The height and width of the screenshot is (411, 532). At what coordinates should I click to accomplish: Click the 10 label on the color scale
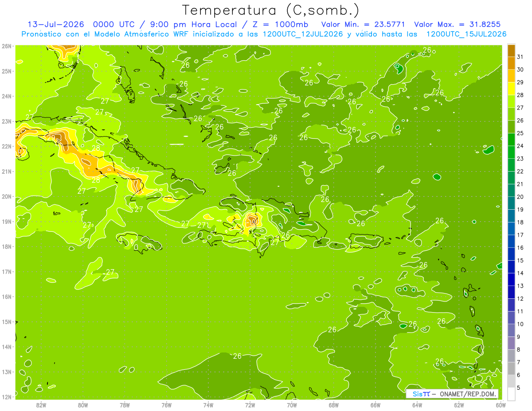click(x=520, y=324)
